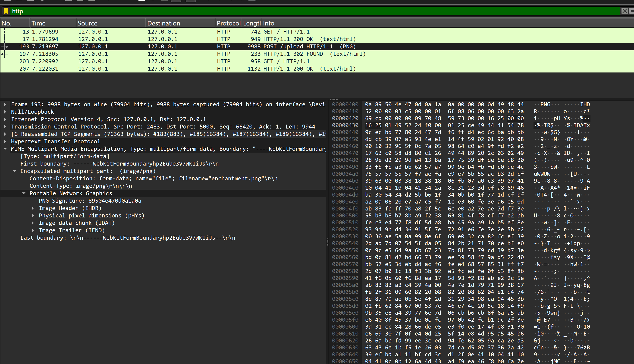
Task: Click inside the http filter input field
Action: [300, 11]
